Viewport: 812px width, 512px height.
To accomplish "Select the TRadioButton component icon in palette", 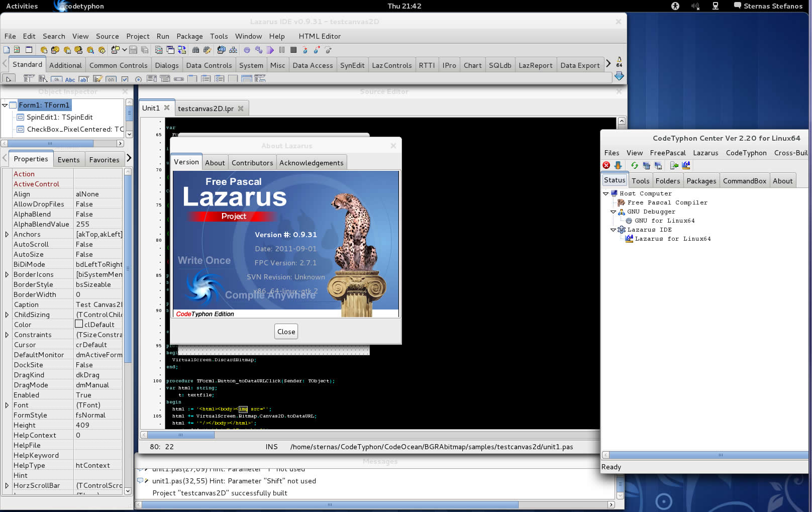I will (139, 79).
